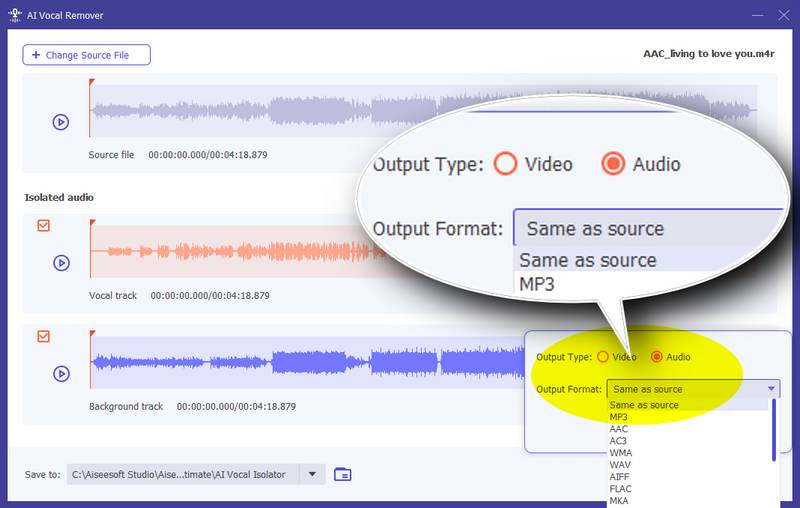Uncheck the Background track checkbox
This screenshot has height=508, width=800.
coord(43,337)
